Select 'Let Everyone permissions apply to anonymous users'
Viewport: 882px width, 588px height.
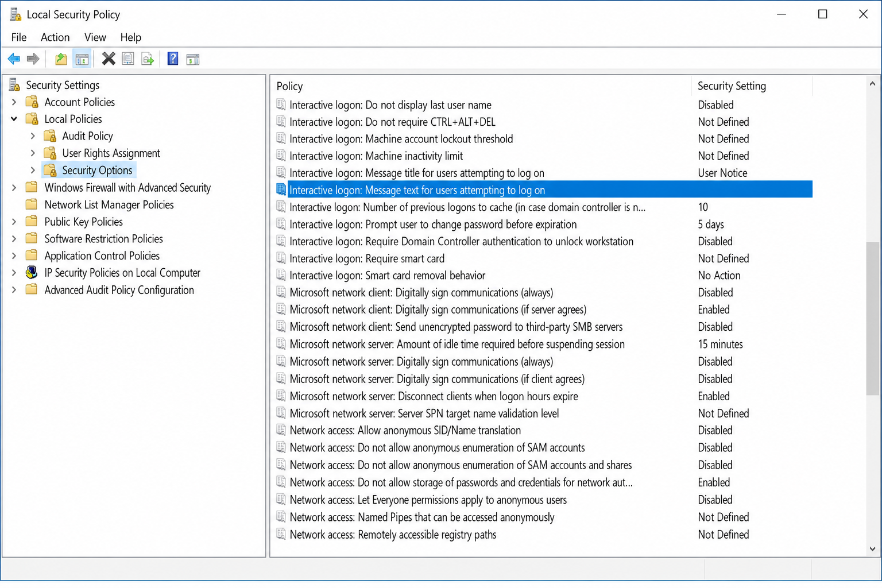pos(428,500)
